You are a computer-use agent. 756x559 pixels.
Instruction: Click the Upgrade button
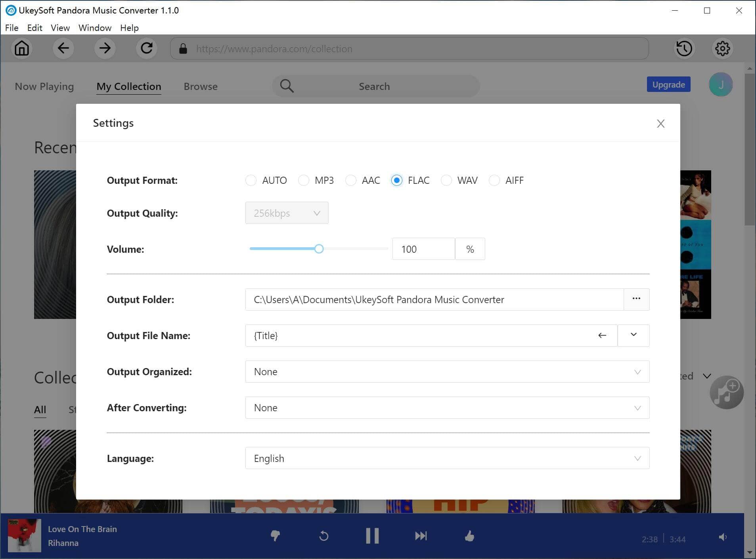pos(668,84)
